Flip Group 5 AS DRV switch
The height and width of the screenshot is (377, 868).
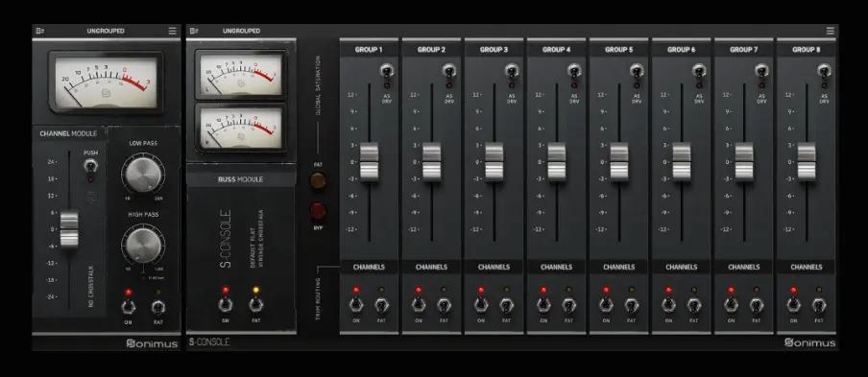click(636, 71)
